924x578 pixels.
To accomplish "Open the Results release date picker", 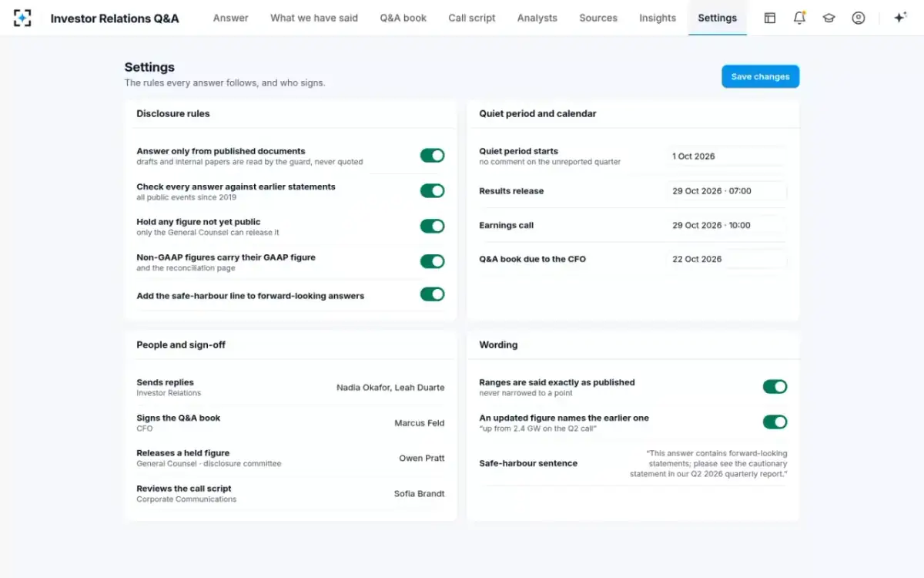I will point(727,191).
